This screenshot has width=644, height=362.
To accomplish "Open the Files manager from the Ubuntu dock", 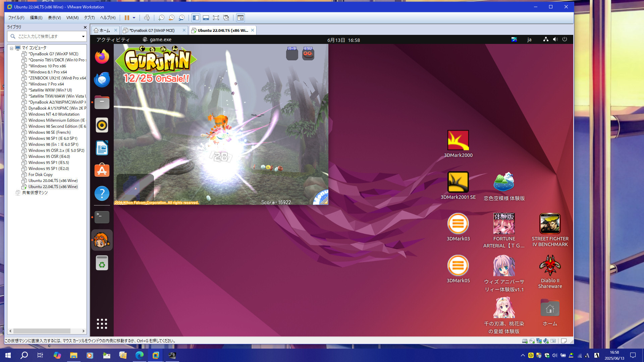I will (102, 102).
